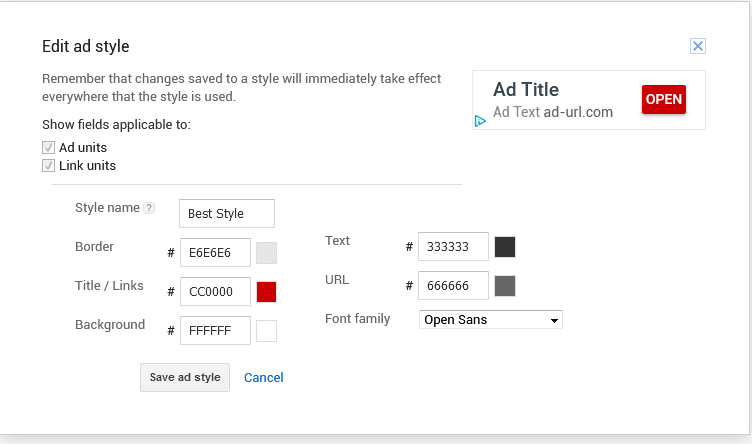Click the red OPEN button in preview
752x444 pixels.
point(663,99)
